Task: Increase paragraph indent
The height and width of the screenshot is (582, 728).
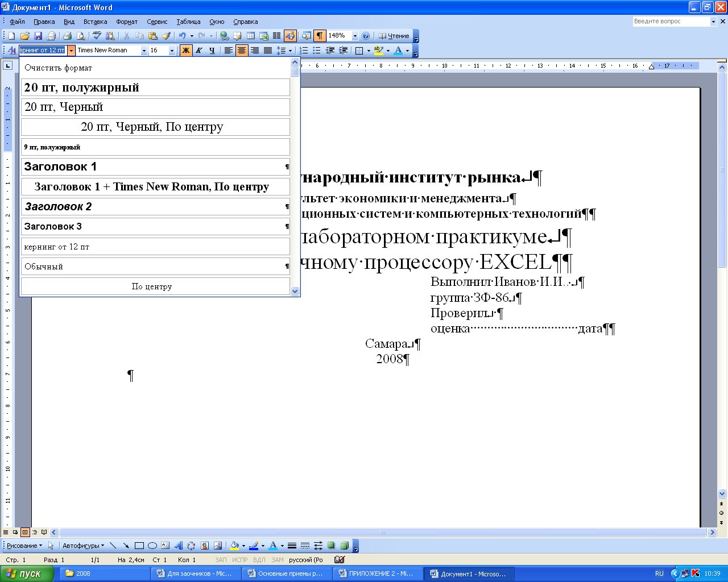Action: click(343, 51)
